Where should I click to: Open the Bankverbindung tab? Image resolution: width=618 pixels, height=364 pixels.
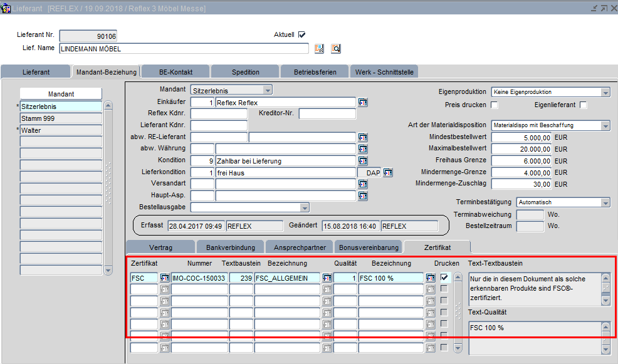point(229,247)
